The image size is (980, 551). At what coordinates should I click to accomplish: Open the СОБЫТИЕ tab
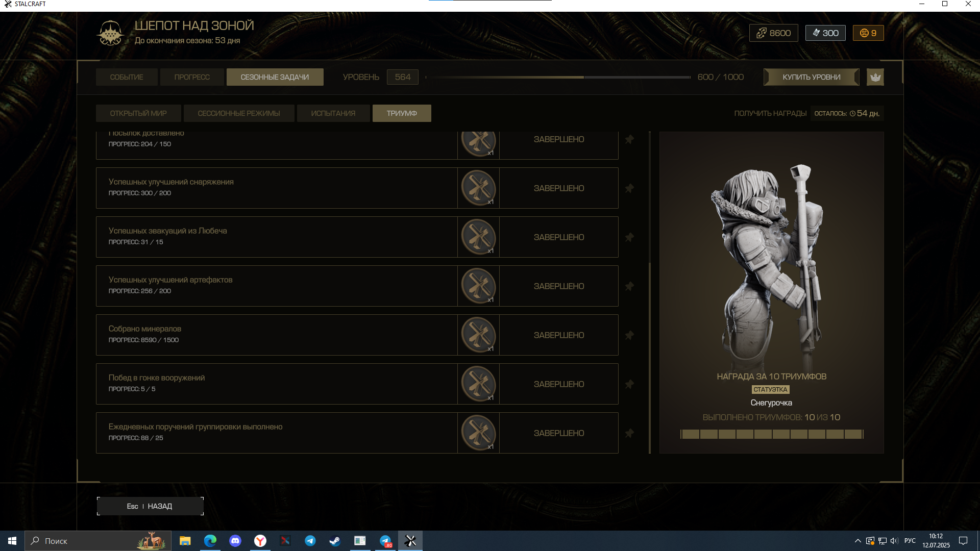point(127,77)
